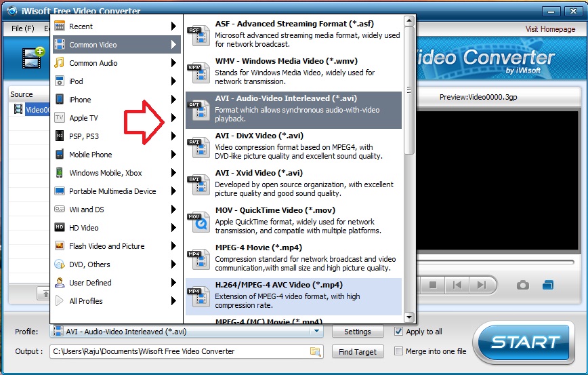
Task: Expand the Mobile Phone submenu arrow
Action: 173,154
